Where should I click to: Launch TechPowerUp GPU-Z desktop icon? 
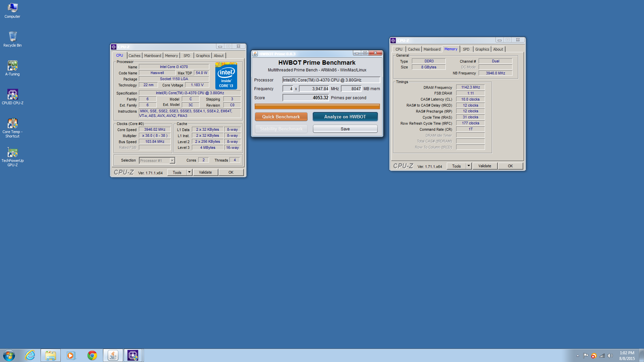[x=12, y=156]
